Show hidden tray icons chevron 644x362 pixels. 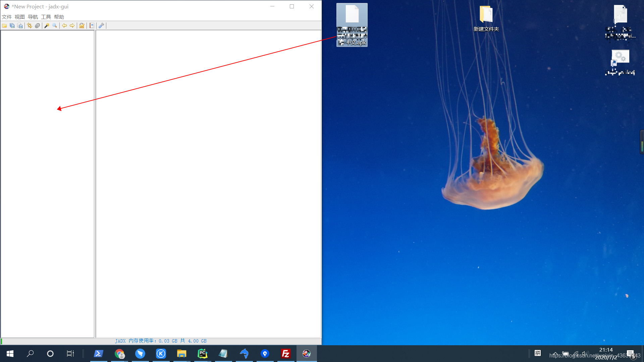tap(555, 354)
